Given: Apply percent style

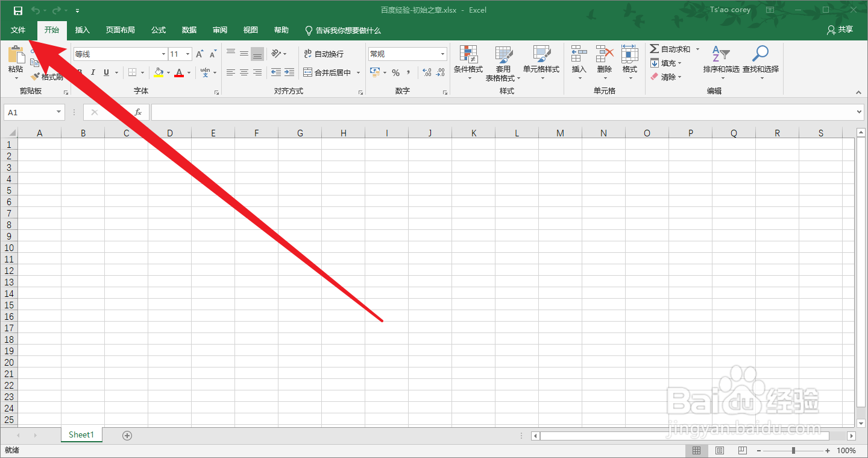Looking at the screenshot, I should 395,72.
